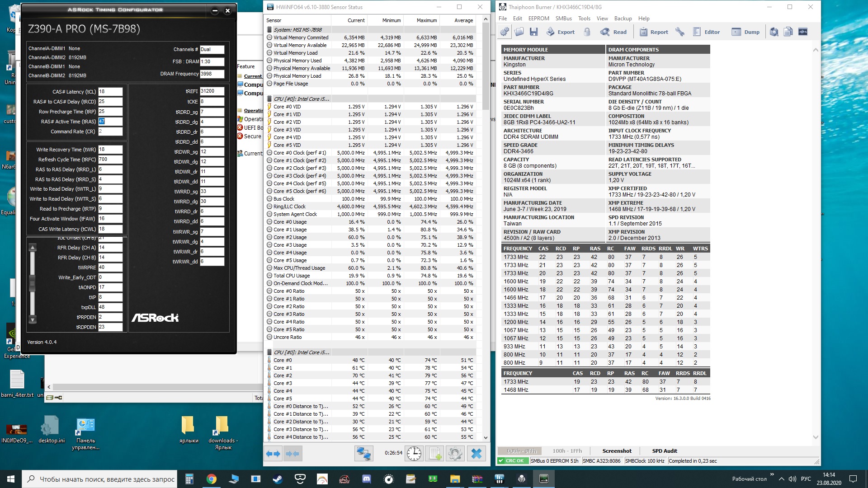Open the SMBus menu
Image resolution: width=868 pixels, height=488 pixels.
click(563, 19)
